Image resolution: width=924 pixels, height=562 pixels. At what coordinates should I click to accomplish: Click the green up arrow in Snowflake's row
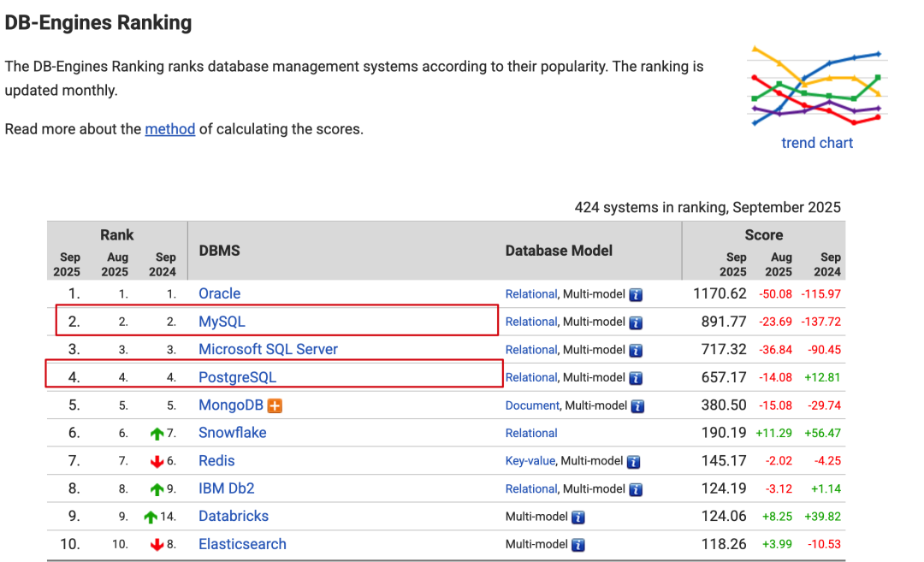pos(157,435)
